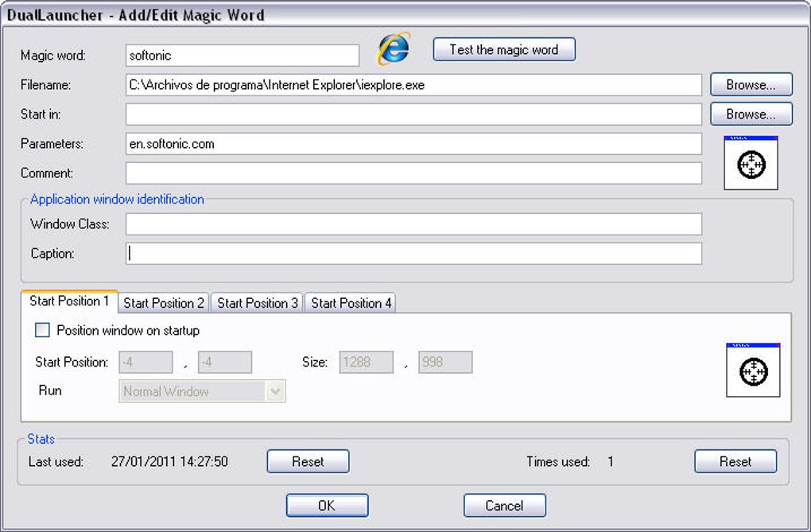Click into the Window Class field

(x=413, y=224)
